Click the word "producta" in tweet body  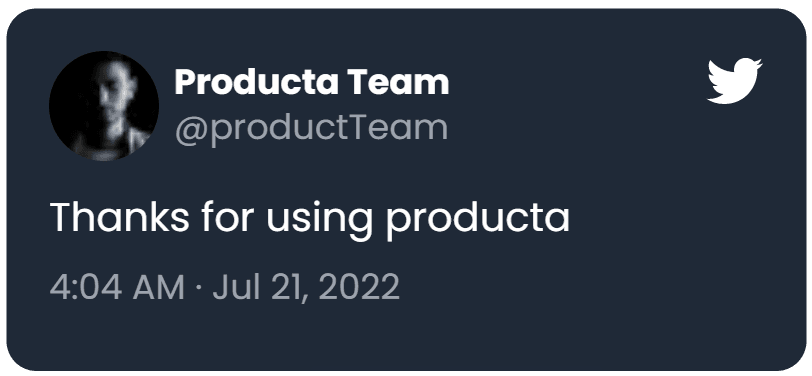coord(478,221)
